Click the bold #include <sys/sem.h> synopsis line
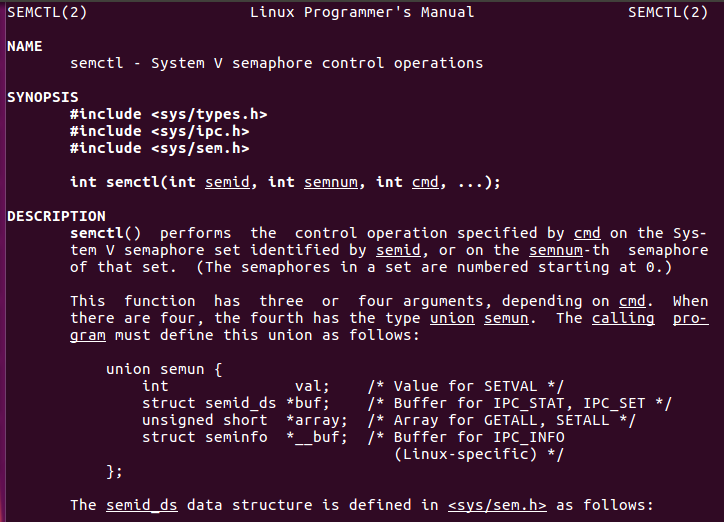 point(159,148)
